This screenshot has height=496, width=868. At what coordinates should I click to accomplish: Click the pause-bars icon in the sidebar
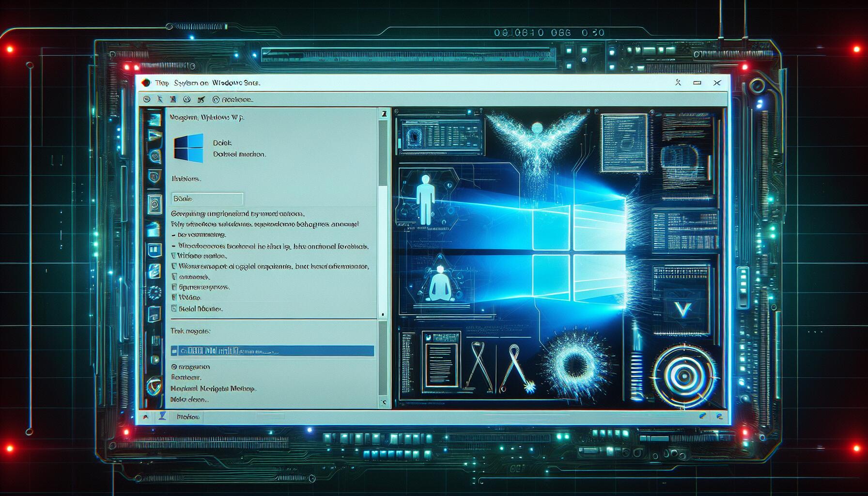click(x=154, y=250)
